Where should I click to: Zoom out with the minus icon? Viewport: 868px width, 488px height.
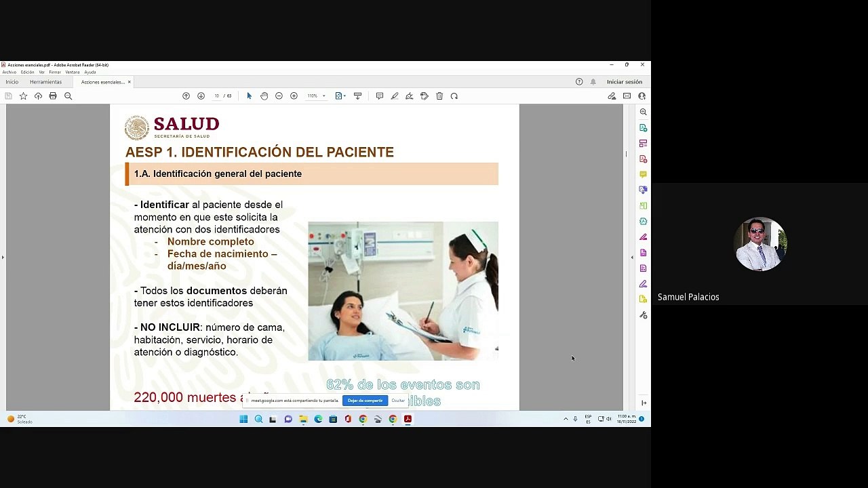click(x=279, y=96)
